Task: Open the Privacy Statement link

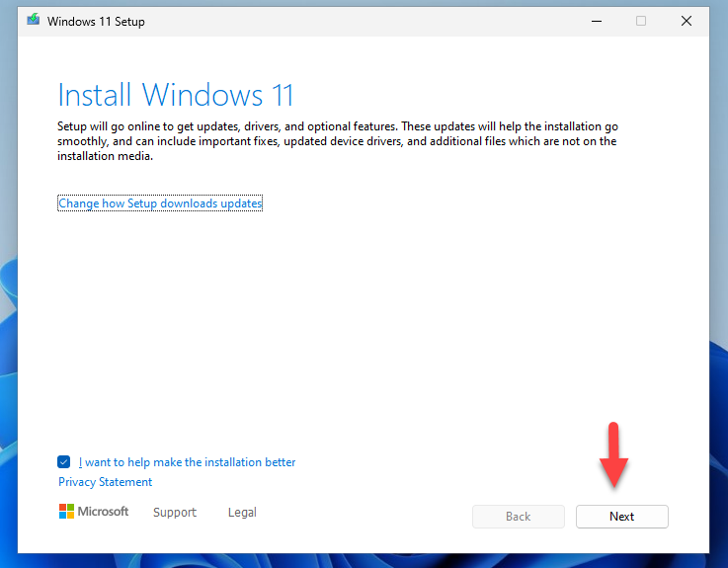Action: tap(105, 482)
